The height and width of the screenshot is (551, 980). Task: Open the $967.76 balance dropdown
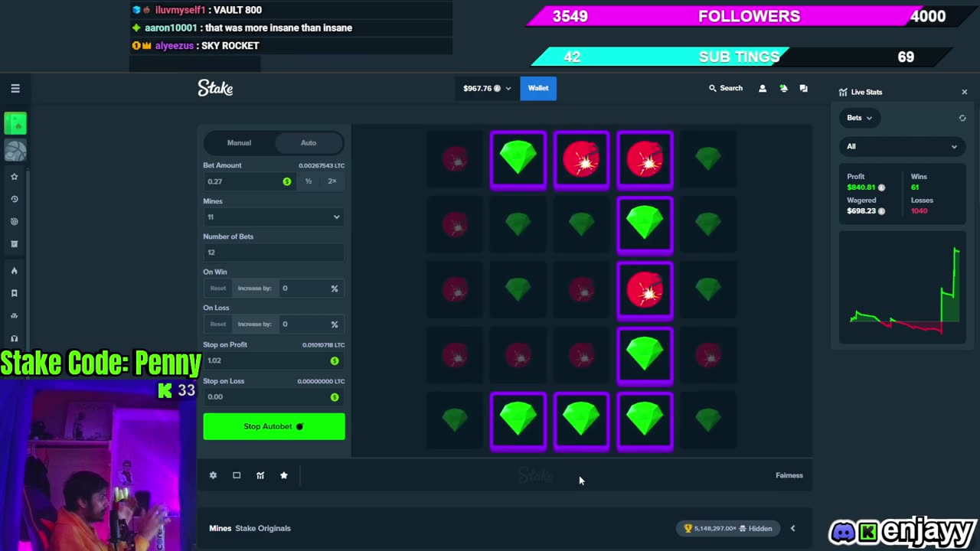487,89
